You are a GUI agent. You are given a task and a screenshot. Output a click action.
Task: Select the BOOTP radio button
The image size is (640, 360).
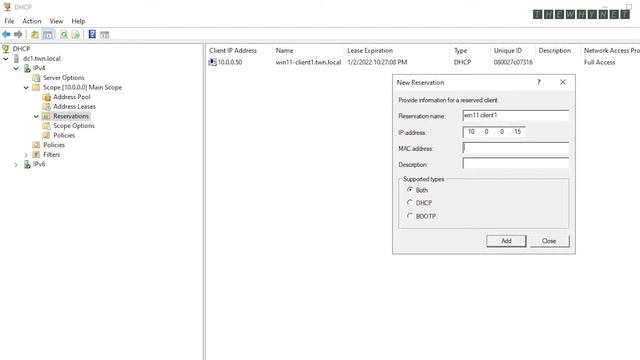tap(410, 216)
